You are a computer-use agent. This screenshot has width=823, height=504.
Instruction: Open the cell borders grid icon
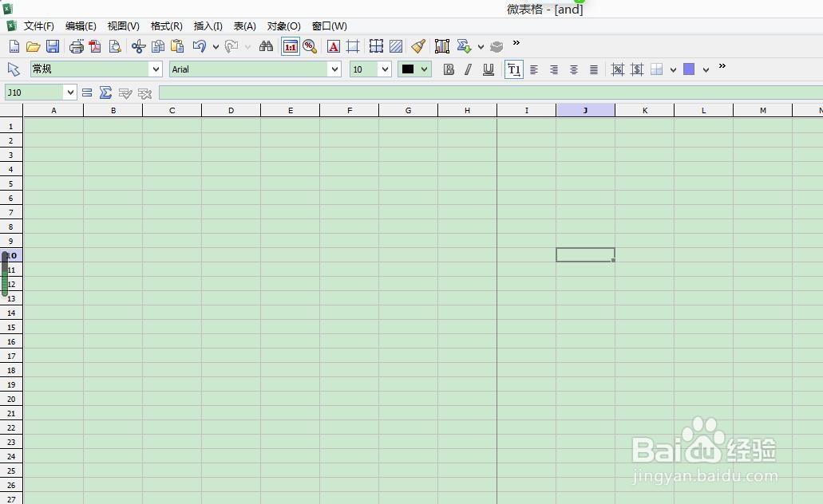click(376, 47)
